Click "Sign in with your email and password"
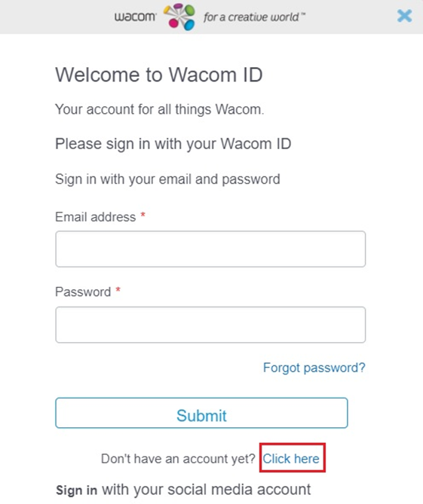This screenshot has width=423, height=504. (x=167, y=179)
